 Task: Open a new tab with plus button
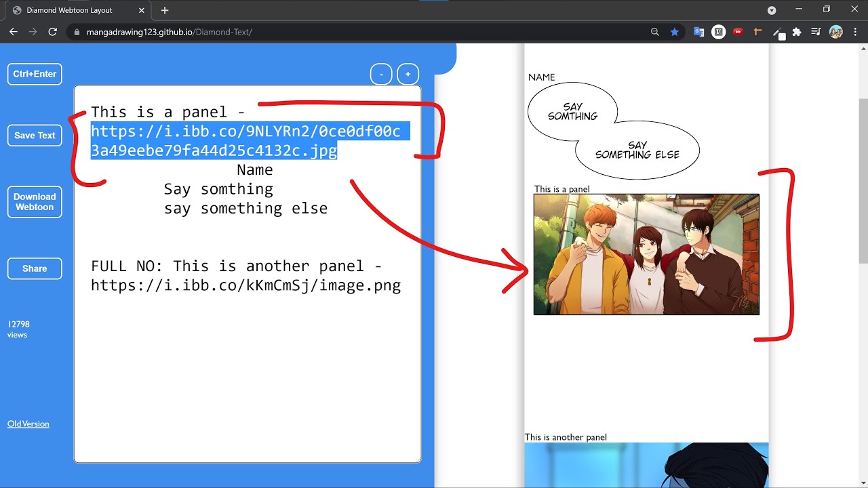tap(165, 10)
